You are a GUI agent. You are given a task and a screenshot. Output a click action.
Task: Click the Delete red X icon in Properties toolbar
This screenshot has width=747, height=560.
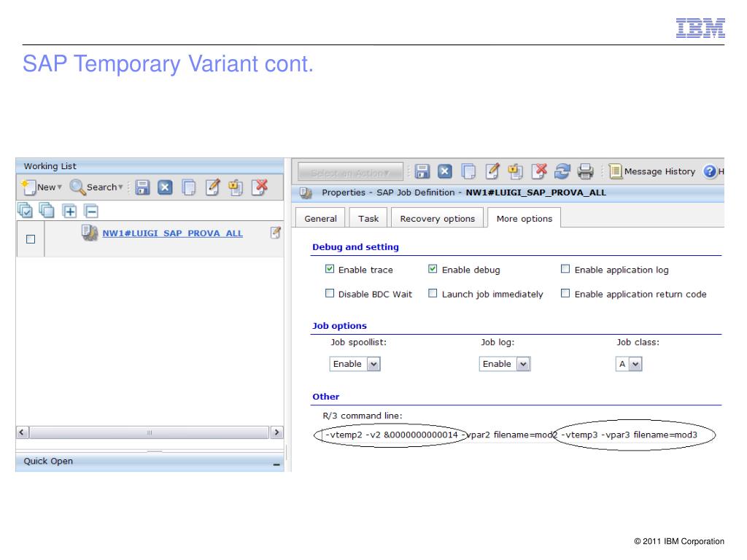539,171
